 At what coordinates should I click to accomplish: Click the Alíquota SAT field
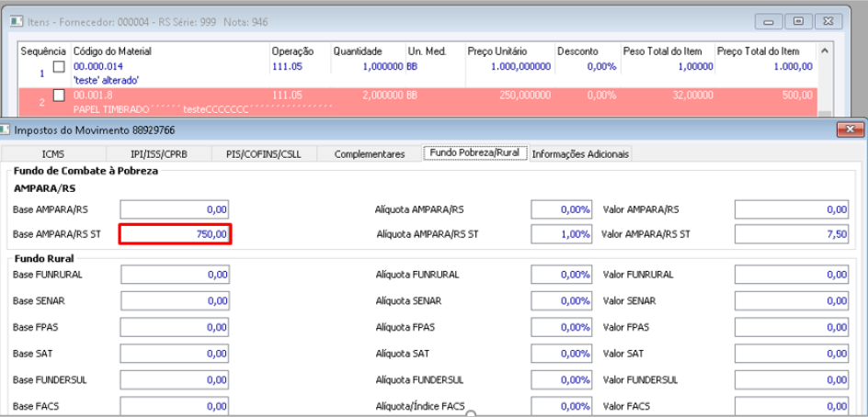click(561, 354)
